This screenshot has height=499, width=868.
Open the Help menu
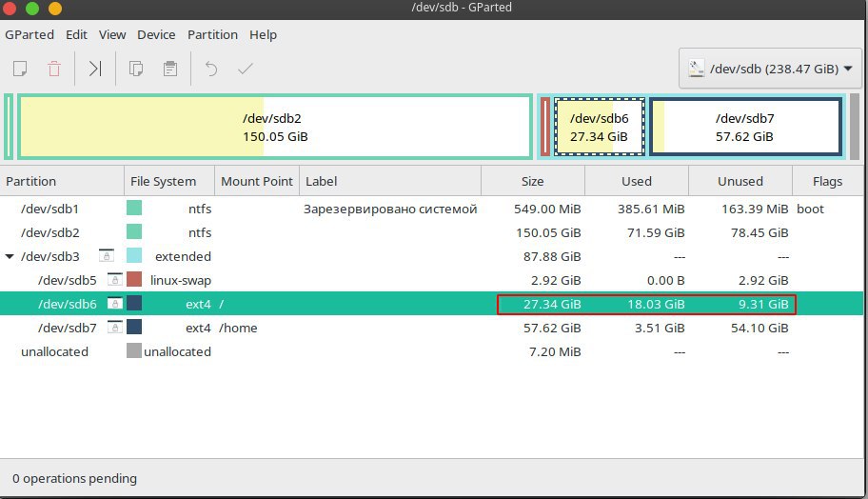point(263,35)
